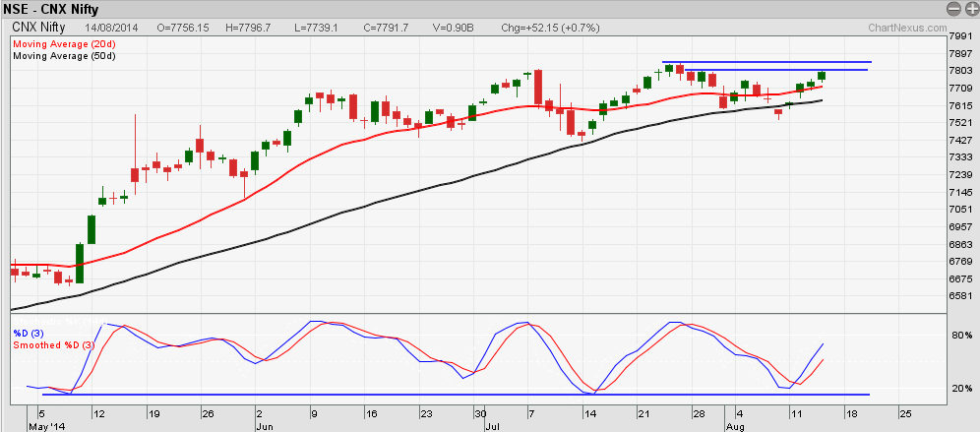980x432 pixels.
Task: Click the time-axis date label 23
Action: [x=426, y=414]
